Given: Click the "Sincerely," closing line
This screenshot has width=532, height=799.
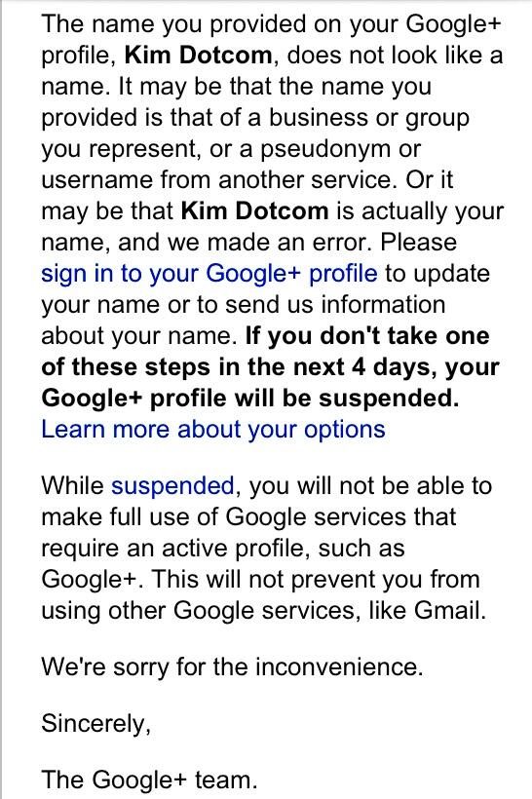Looking at the screenshot, I should click(x=96, y=724).
